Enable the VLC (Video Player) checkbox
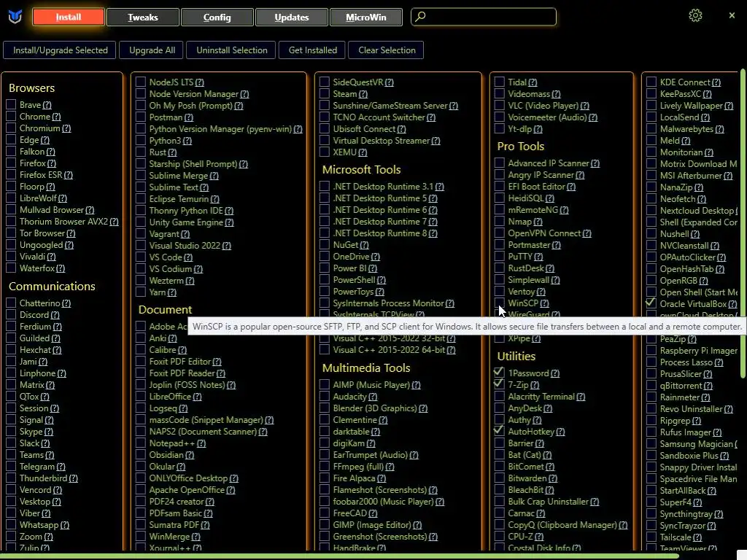 (x=499, y=106)
